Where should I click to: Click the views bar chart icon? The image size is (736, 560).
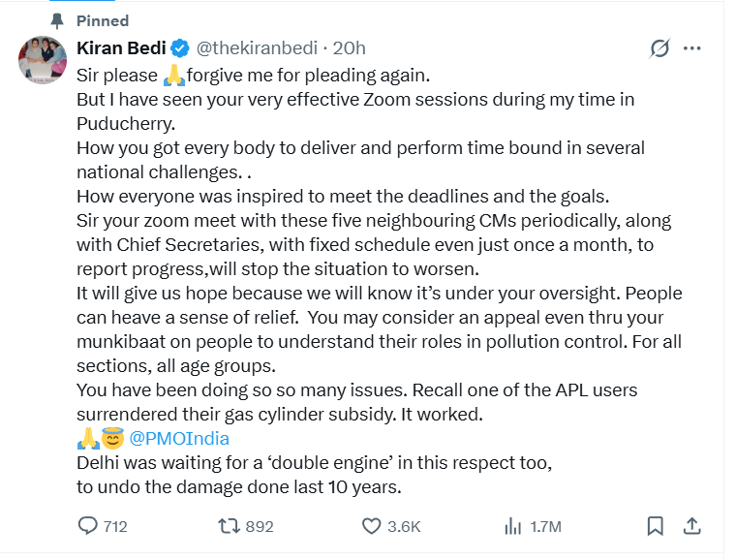(x=513, y=526)
